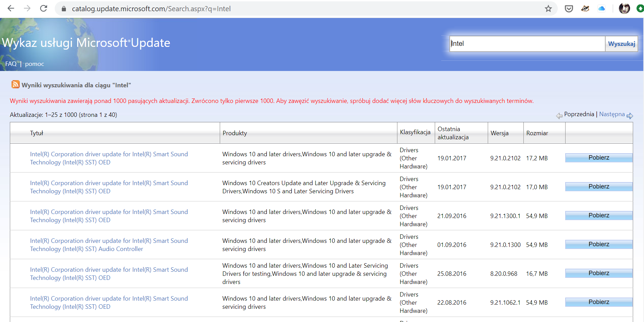Viewport: 644px width, 322px height.
Task: Select the date cell "22.08.2016"
Action: pos(452,303)
